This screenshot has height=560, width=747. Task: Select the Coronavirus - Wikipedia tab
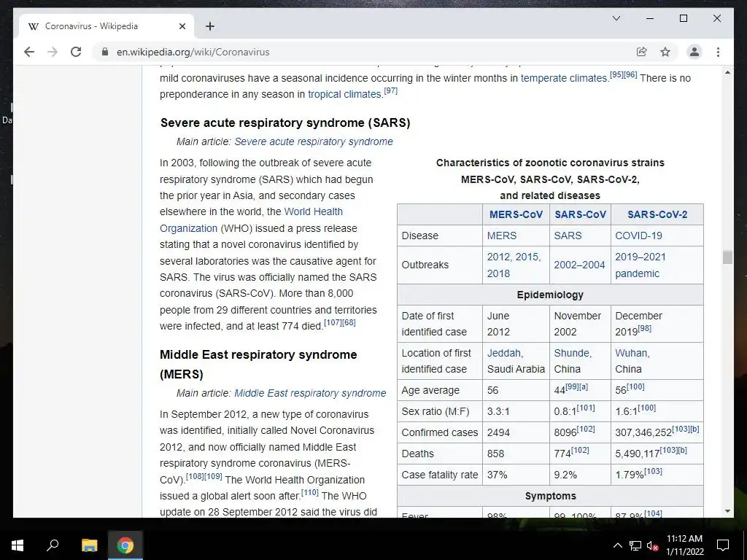coord(106,26)
